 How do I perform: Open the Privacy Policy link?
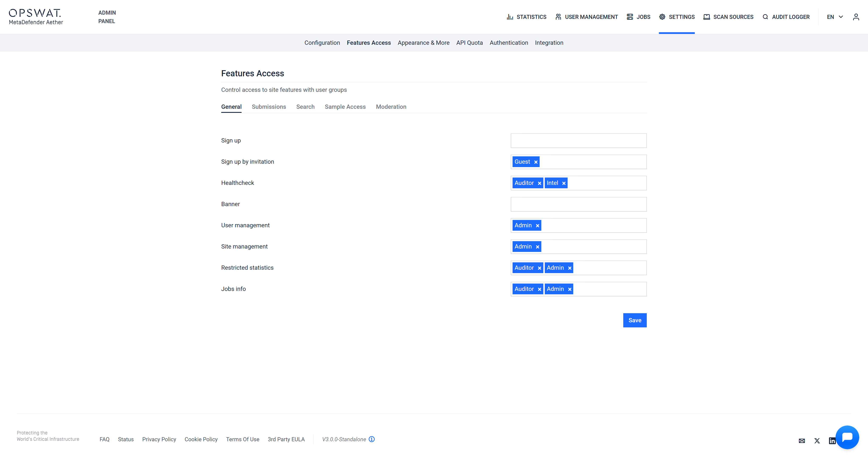click(x=159, y=439)
